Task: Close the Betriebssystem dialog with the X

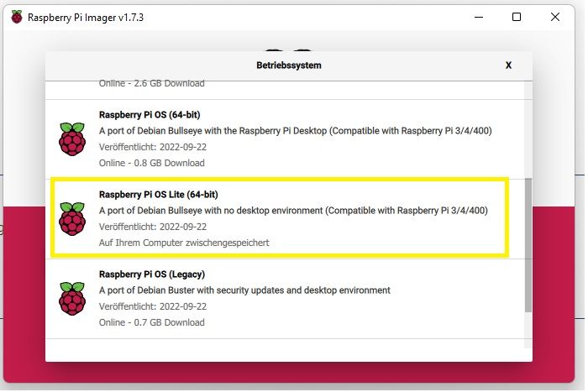Action: click(x=508, y=65)
